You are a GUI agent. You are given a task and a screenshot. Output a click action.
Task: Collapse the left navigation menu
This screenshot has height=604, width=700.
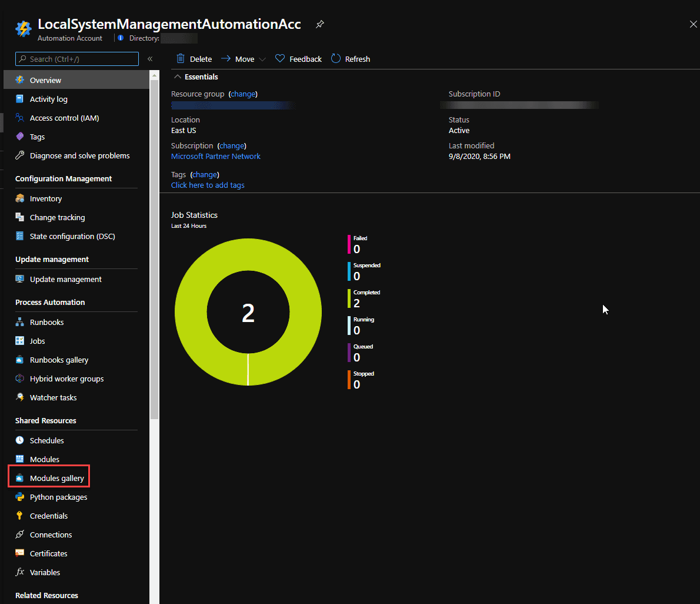(x=150, y=58)
